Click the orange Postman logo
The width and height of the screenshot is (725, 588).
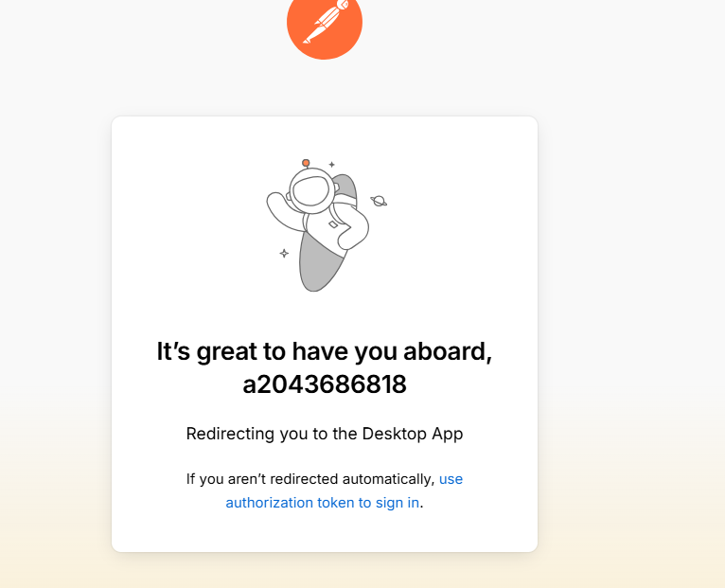coord(324,23)
